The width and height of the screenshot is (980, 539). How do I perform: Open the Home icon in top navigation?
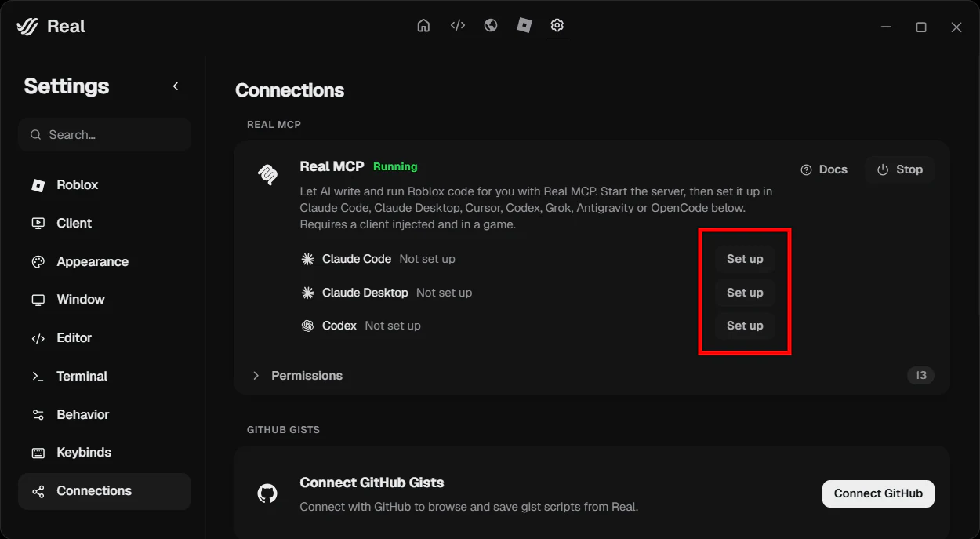click(423, 25)
